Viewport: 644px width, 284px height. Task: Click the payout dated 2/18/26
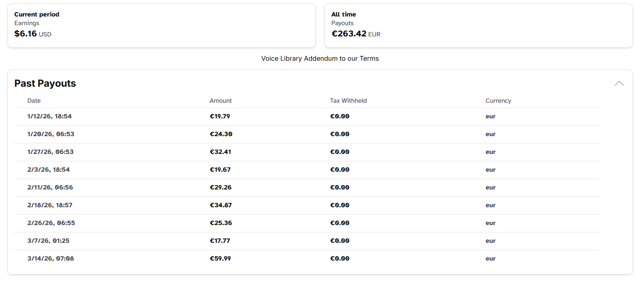pos(50,205)
